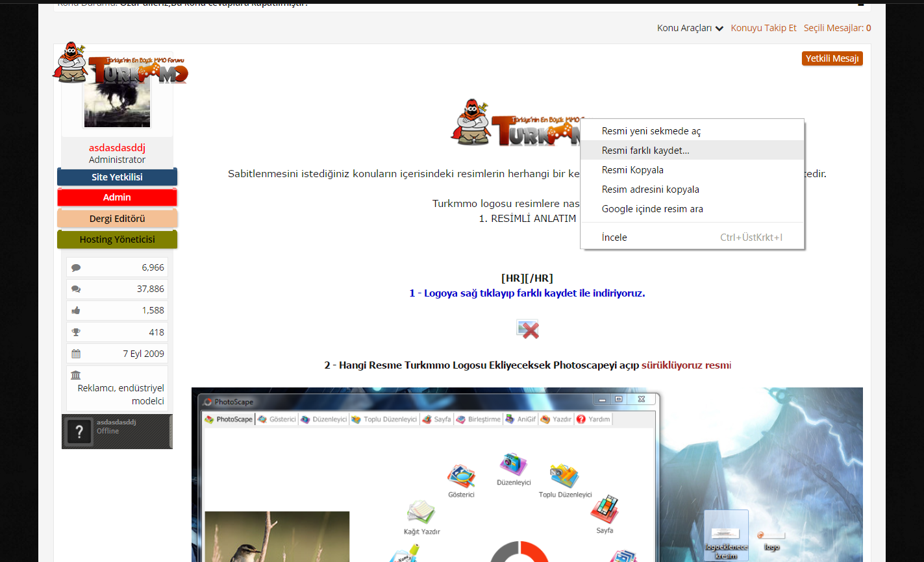Switch to the Düzenleyici tab
The height and width of the screenshot is (562, 924).
pos(323,419)
